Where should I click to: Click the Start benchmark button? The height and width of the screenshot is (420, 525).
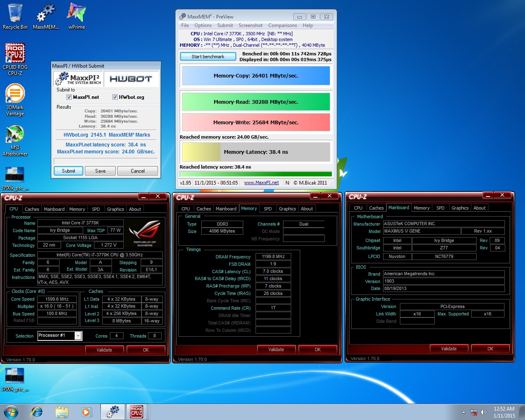tap(208, 57)
